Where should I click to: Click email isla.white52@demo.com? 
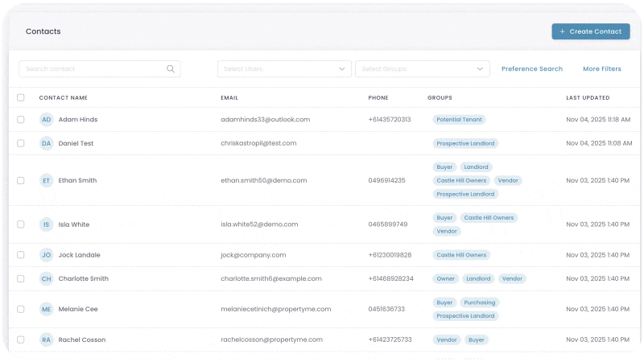[x=259, y=224]
